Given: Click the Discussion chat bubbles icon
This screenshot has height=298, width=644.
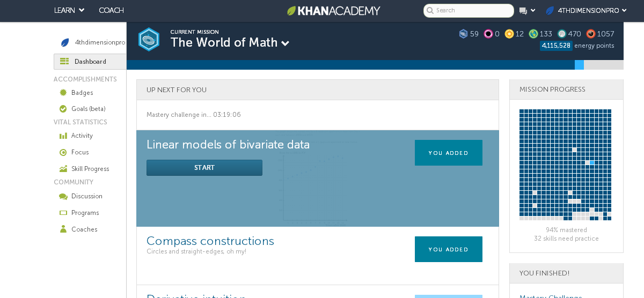Looking at the screenshot, I should [63, 197].
